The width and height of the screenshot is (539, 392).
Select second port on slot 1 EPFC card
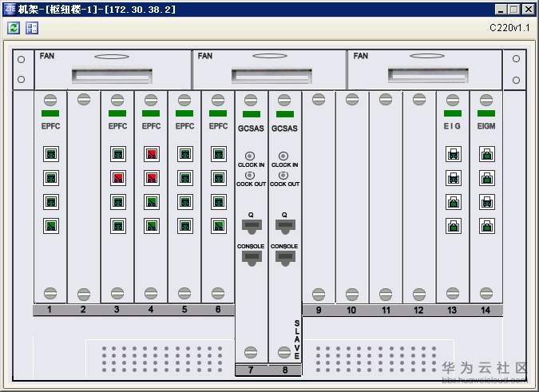pos(51,178)
